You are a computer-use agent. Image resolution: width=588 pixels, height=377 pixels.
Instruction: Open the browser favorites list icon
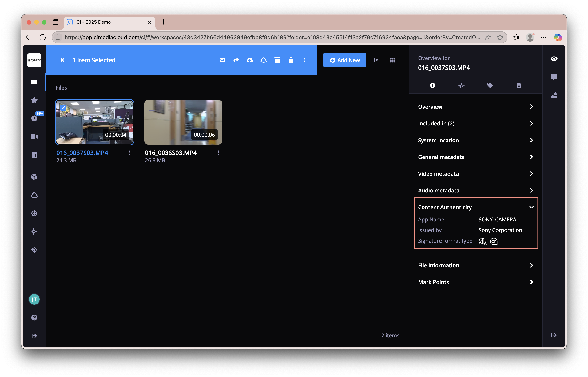click(x=516, y=37)
